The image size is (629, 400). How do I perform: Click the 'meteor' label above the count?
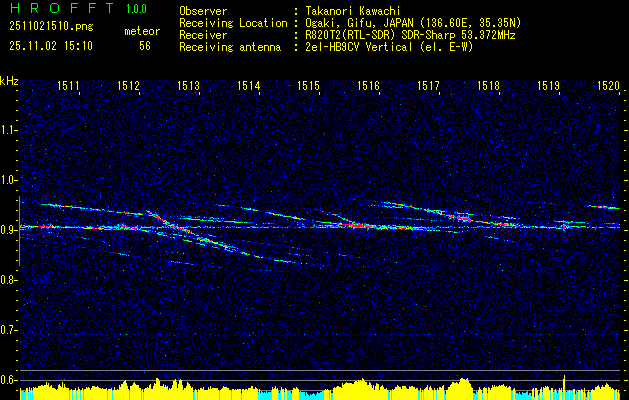pos(142,31)
